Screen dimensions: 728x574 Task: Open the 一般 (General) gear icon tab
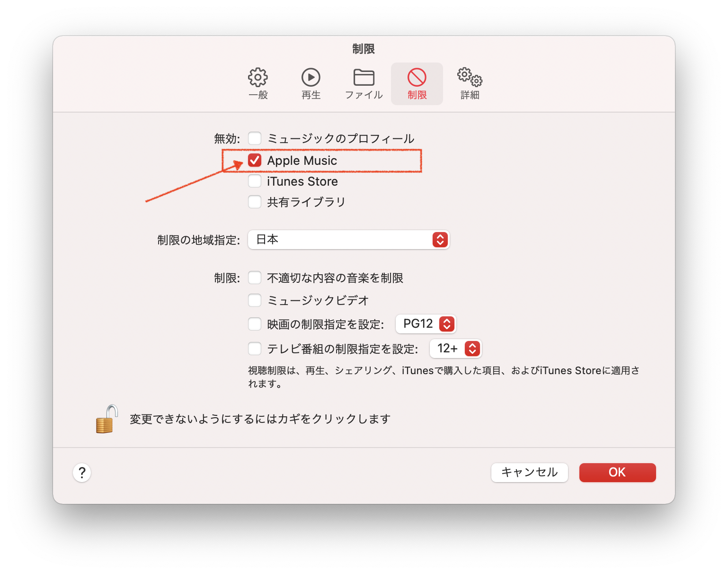(258, 84)
